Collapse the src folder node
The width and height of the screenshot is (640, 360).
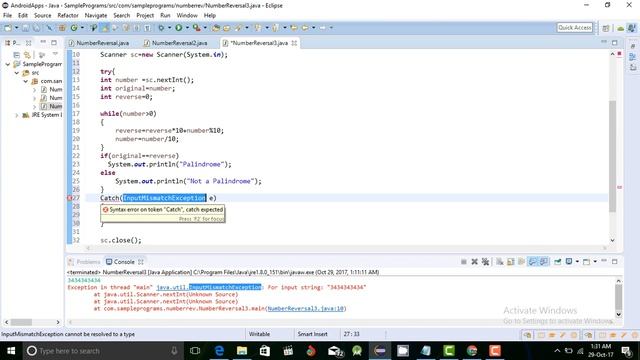tap(17, 73)
